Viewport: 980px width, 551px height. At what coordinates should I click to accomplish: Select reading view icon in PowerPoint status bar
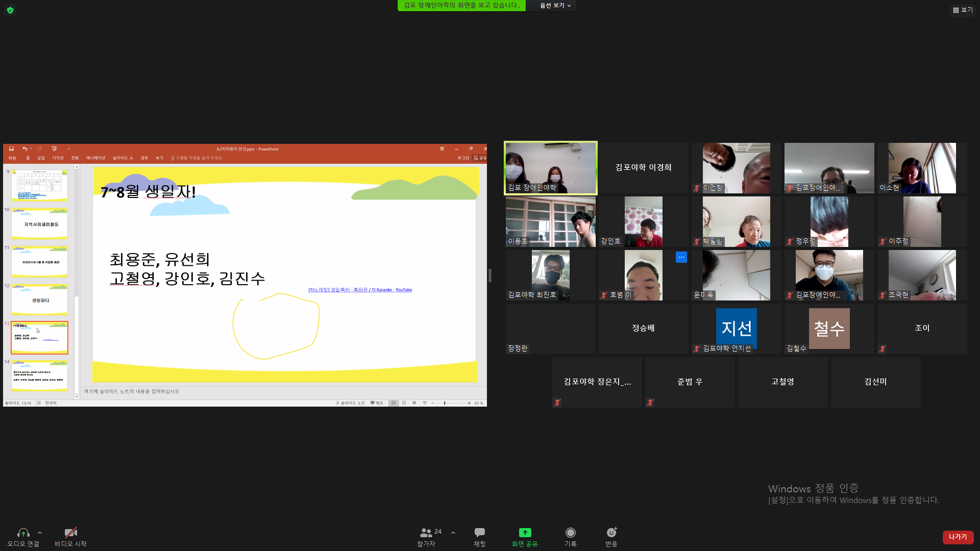414,403
